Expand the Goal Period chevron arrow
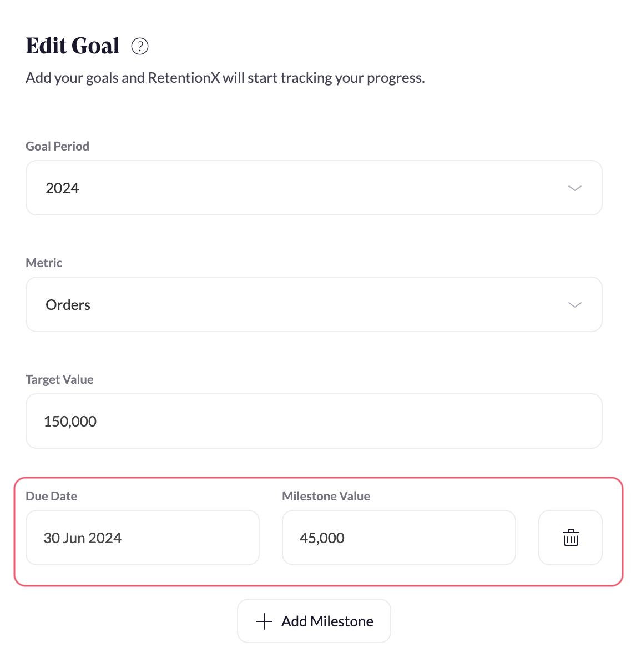This screenshot has width=636, height=672. [x=575, y=188]
